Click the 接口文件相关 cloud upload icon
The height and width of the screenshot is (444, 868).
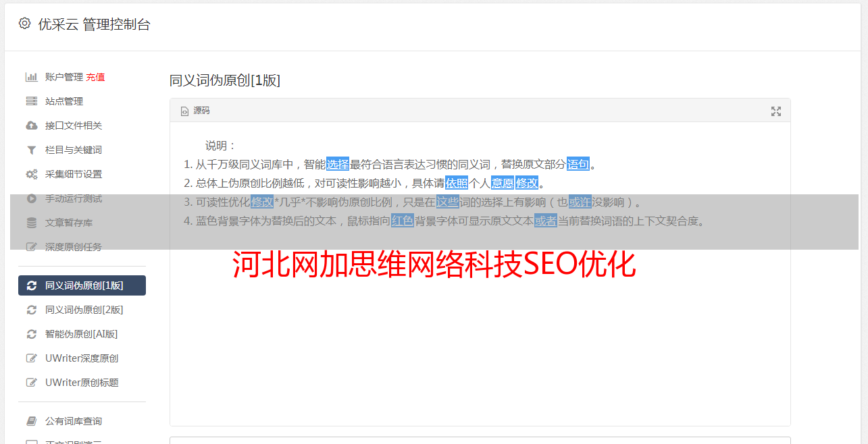click(31, 126)
